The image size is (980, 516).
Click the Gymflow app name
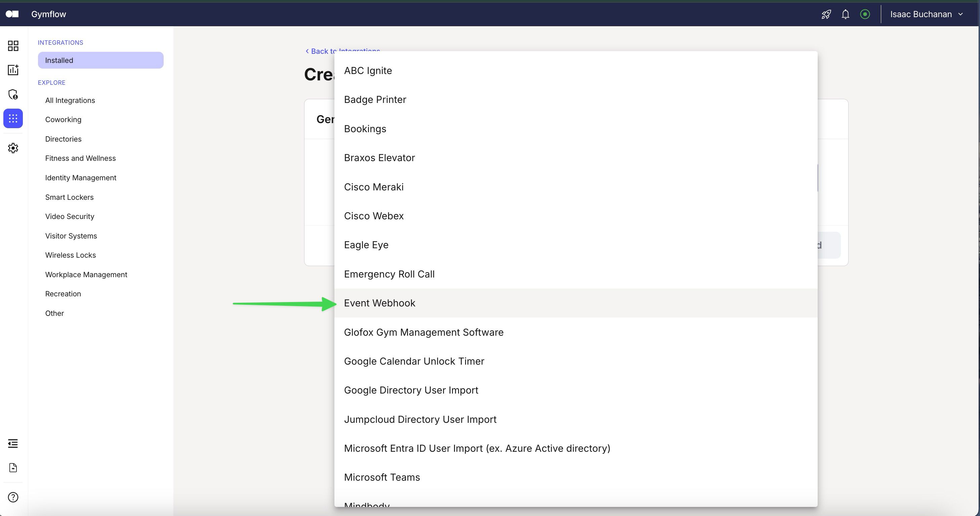click(49, 14)
